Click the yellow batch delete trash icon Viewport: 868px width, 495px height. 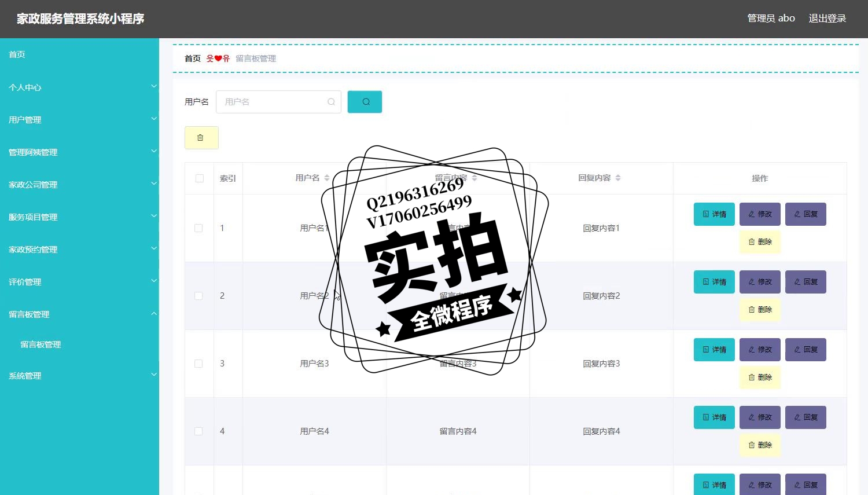201,138
